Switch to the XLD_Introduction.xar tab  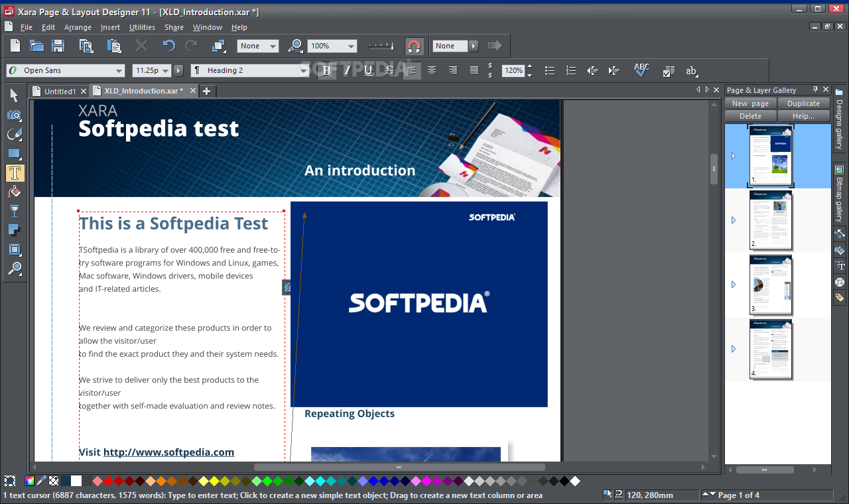[143, 91]
